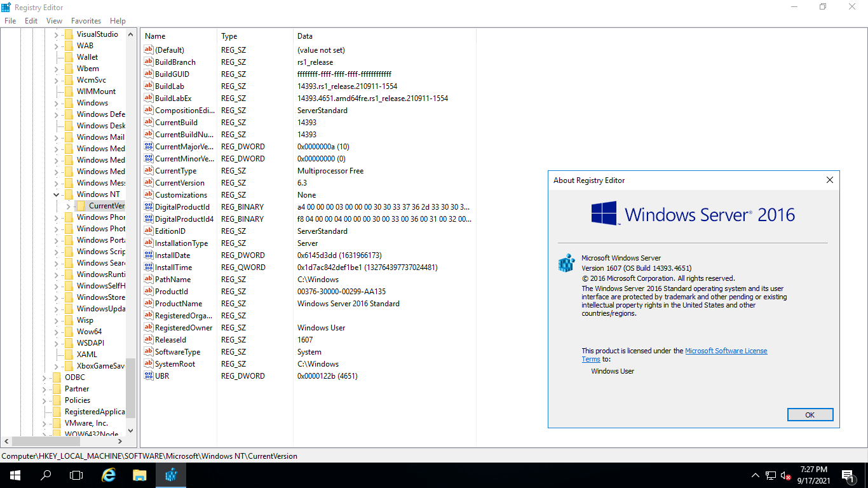Expand the Wbem tree node
The height and width of the screenshot is (488, 868).
pyautogui.click(x=56, y=69)
